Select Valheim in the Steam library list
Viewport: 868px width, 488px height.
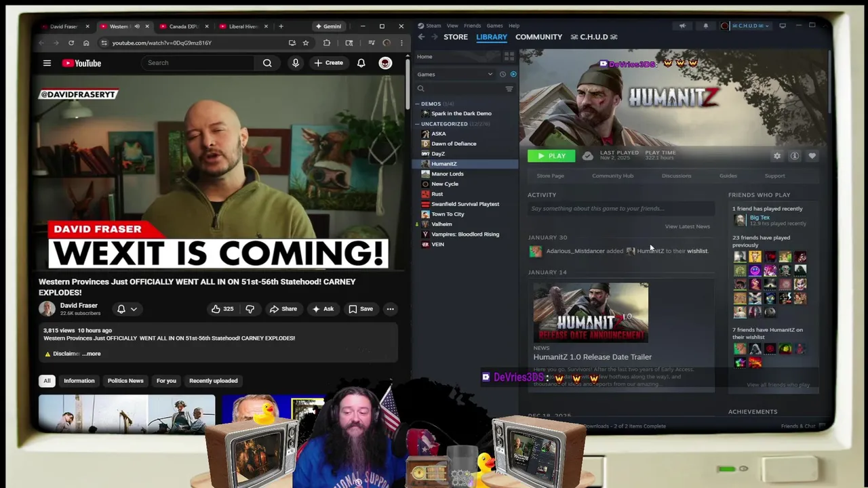click(441, 224)
